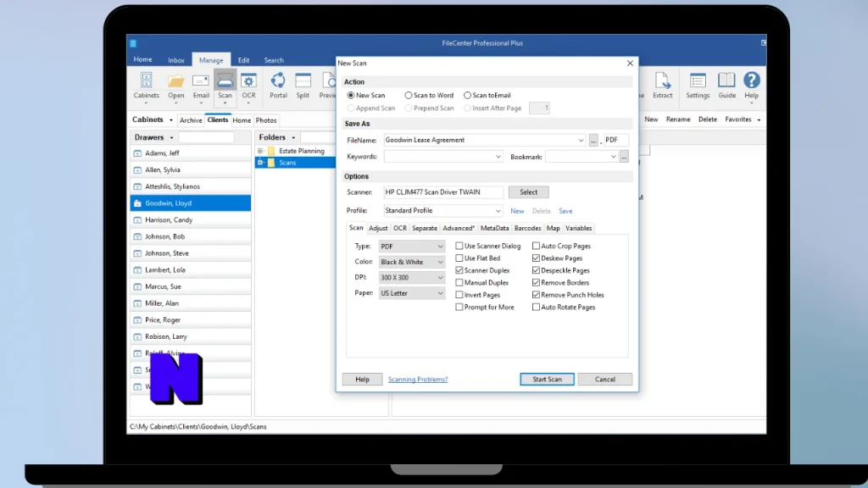
Task: Close the New Scan dialog
Action: click(630, 63)
